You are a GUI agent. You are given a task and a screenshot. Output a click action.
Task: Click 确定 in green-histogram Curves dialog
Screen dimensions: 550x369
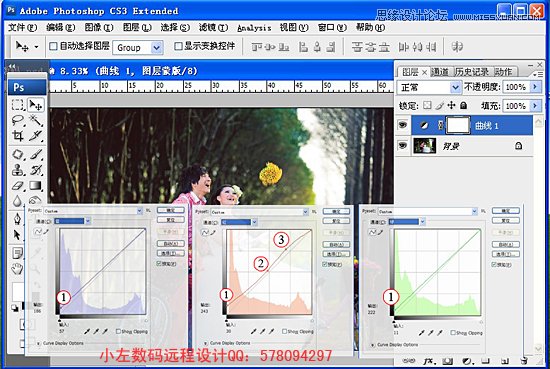tap(505, 210)
